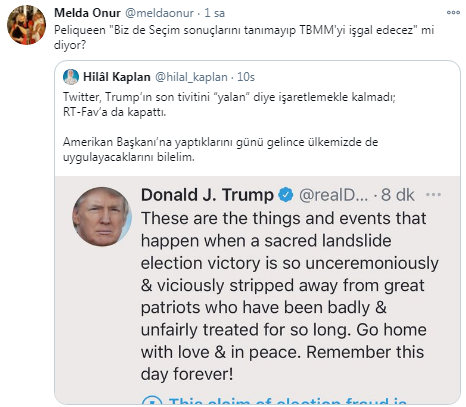Click Trump's embedded tweet text screenshot
Viewport: 466px width, 407px height.
[x=290, y=296]
